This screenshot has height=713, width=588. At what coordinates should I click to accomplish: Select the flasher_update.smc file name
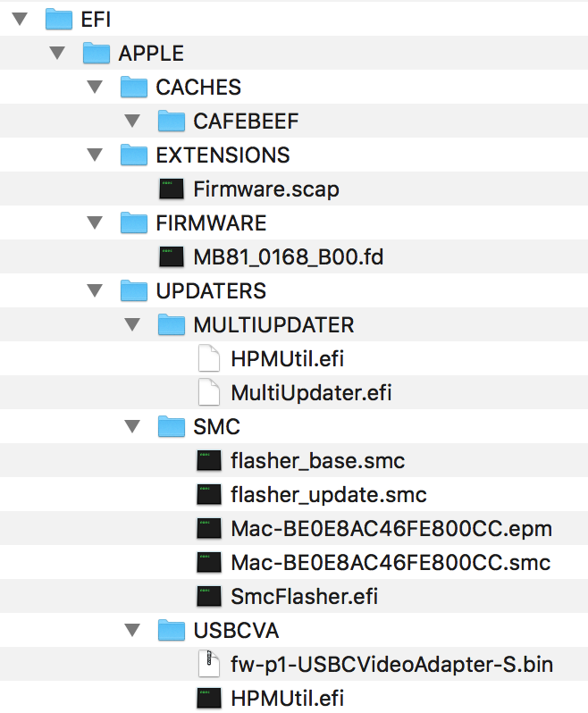pos(328,495)
